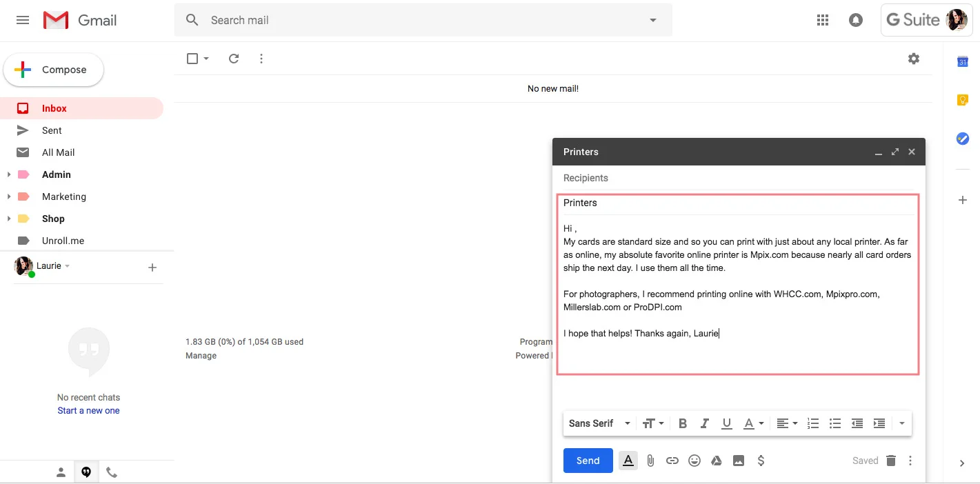
Task: Switch to Hangouts conversations tab
Action: coord(86,472)
